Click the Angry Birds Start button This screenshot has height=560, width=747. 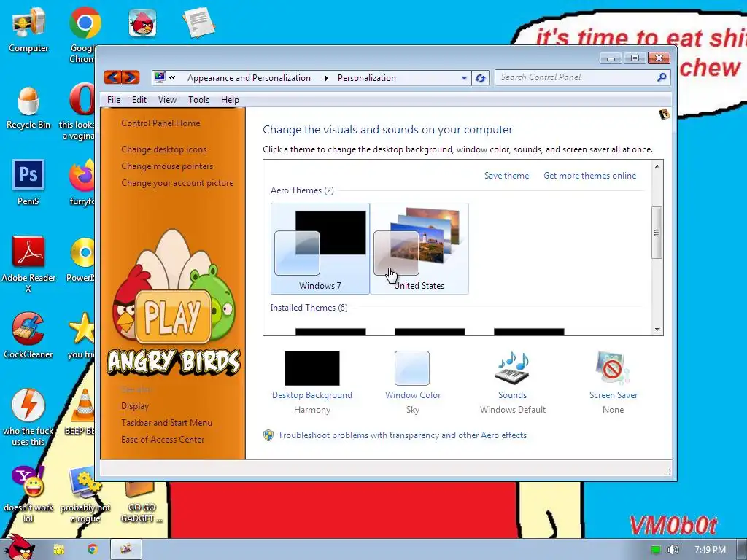[x=20, y=548]
